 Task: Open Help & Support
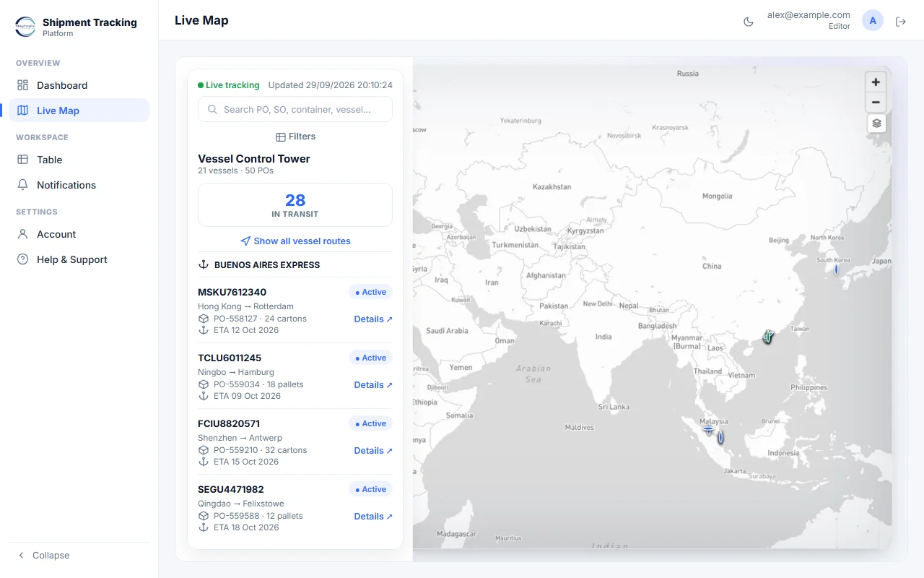click(79, 259)
